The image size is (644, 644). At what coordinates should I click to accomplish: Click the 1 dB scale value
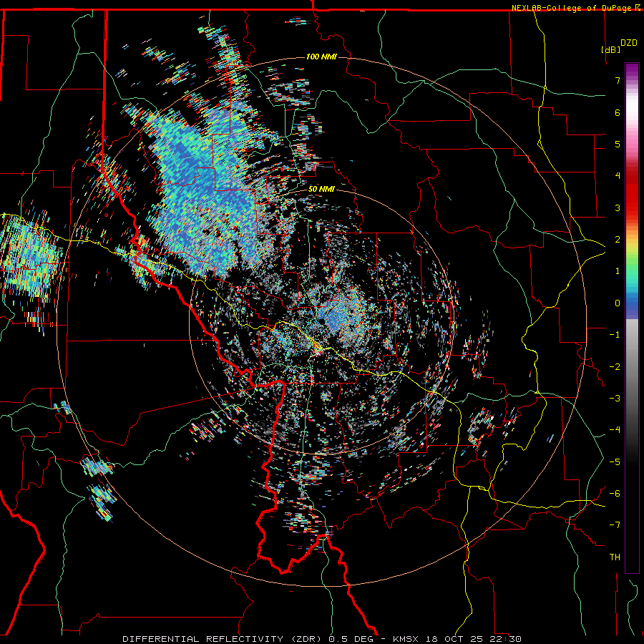click(x=618, y=271)
